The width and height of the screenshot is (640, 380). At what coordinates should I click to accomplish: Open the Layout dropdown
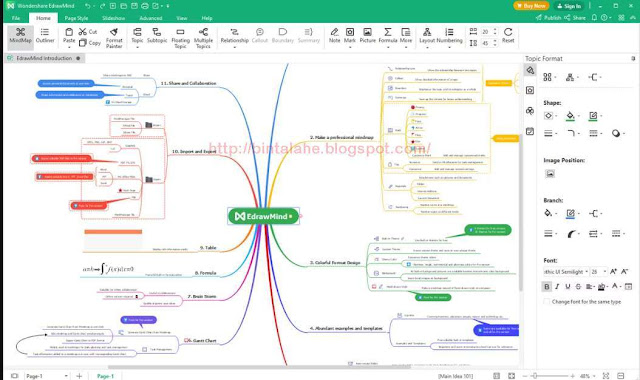coord(427,47)
